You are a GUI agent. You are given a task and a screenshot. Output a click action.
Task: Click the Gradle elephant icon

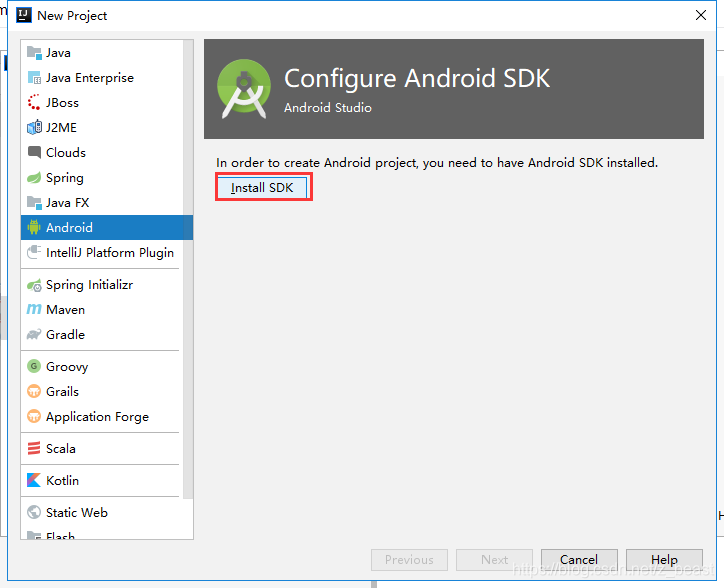(34, 334)
